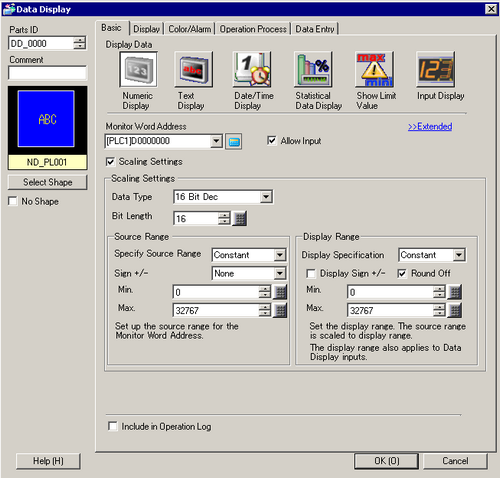This screenshot has height=478, width=500.
Task: Expand the Data Type dropdown
Action: [266, 197]
